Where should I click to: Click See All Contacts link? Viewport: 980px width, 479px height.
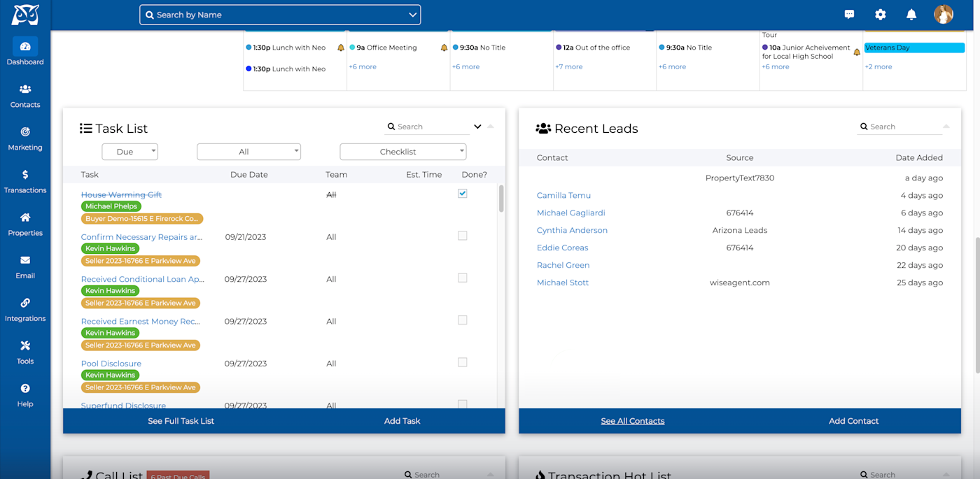(633, 421)
